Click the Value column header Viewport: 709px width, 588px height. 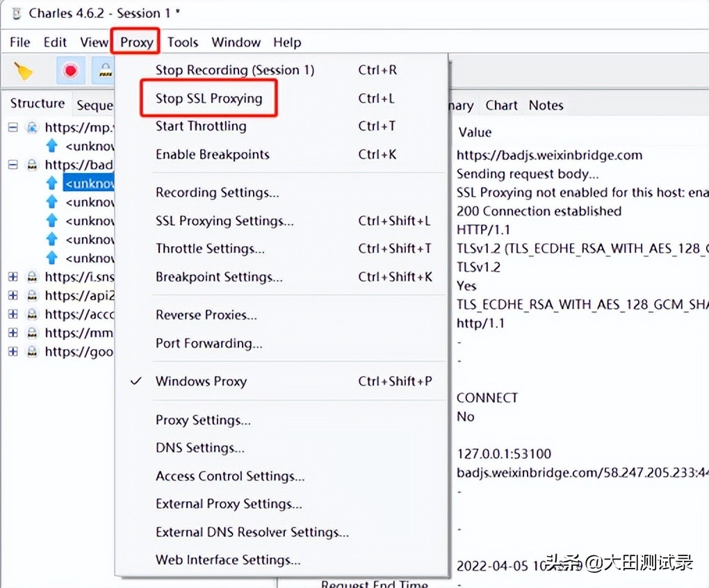pos(475,133)
